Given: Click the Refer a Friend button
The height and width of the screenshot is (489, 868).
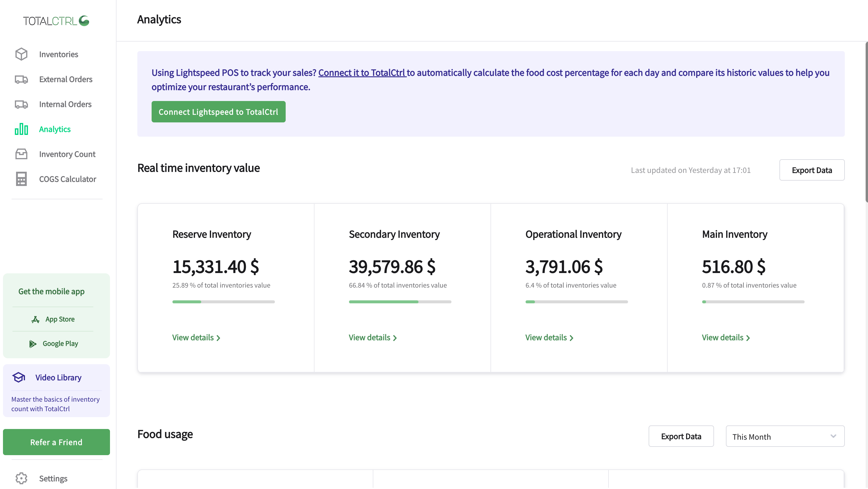Looking at the screenshot, I should [x=56, y=442].
